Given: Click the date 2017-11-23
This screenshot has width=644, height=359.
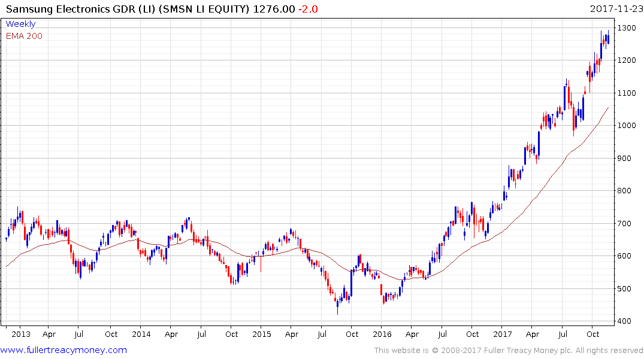Looking at the screenshot, I should [616, 9].
